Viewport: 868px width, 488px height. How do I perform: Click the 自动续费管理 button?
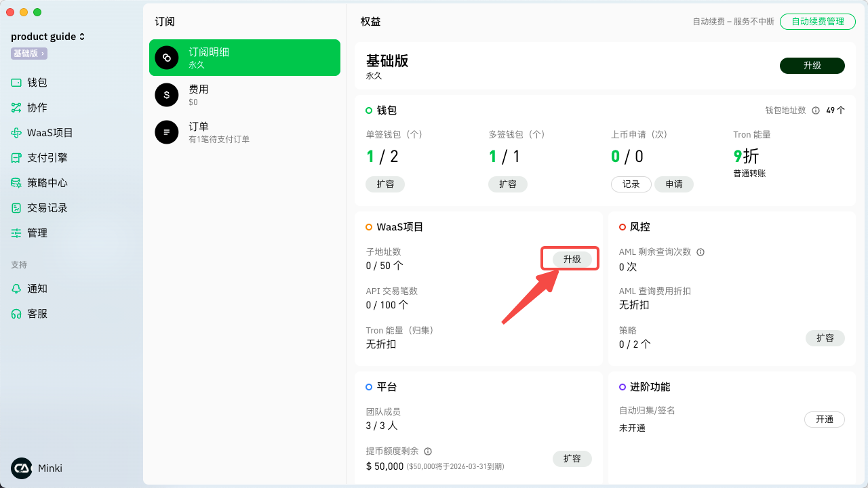pos(817,22)
